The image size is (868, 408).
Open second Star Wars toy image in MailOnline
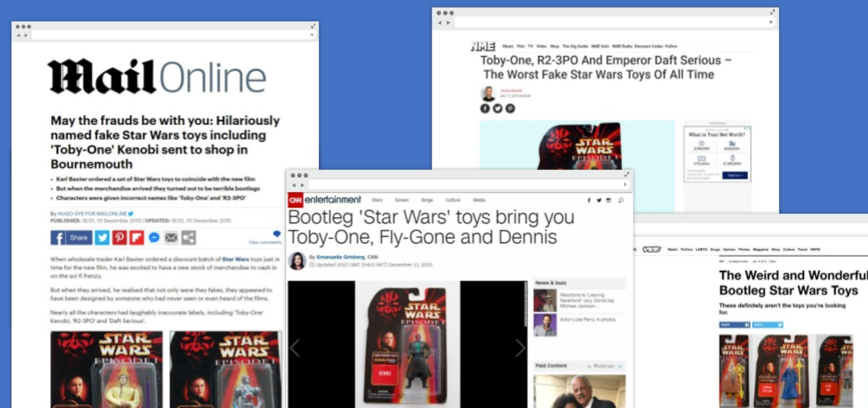(x=226, y=369)
